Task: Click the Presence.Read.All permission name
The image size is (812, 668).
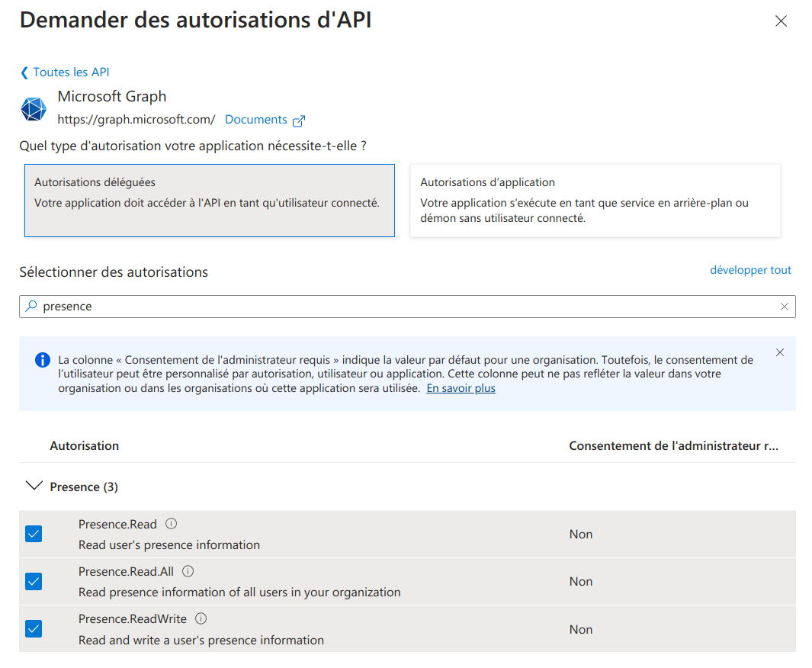Action: point(126,571)
